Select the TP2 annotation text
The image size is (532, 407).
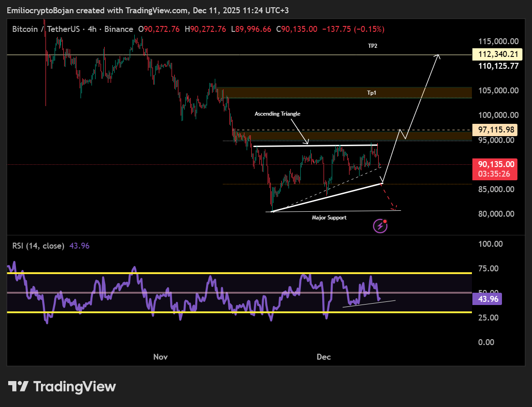point(373,46)
